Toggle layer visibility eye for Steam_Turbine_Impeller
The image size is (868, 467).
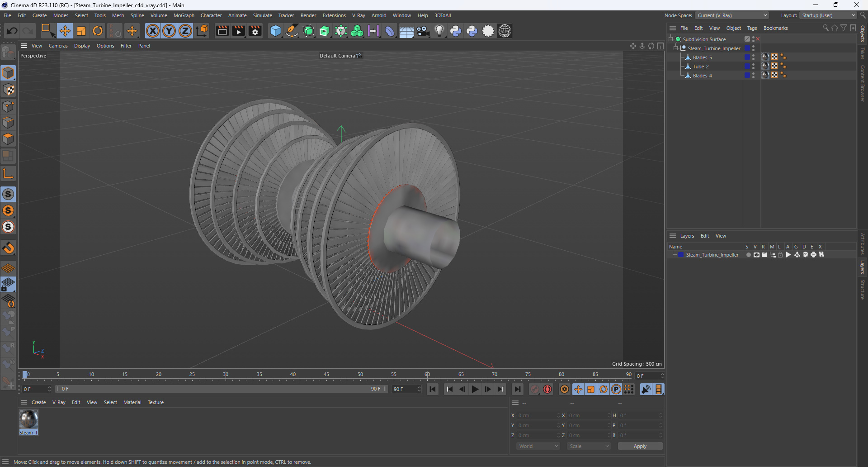(x=756, y=255)
